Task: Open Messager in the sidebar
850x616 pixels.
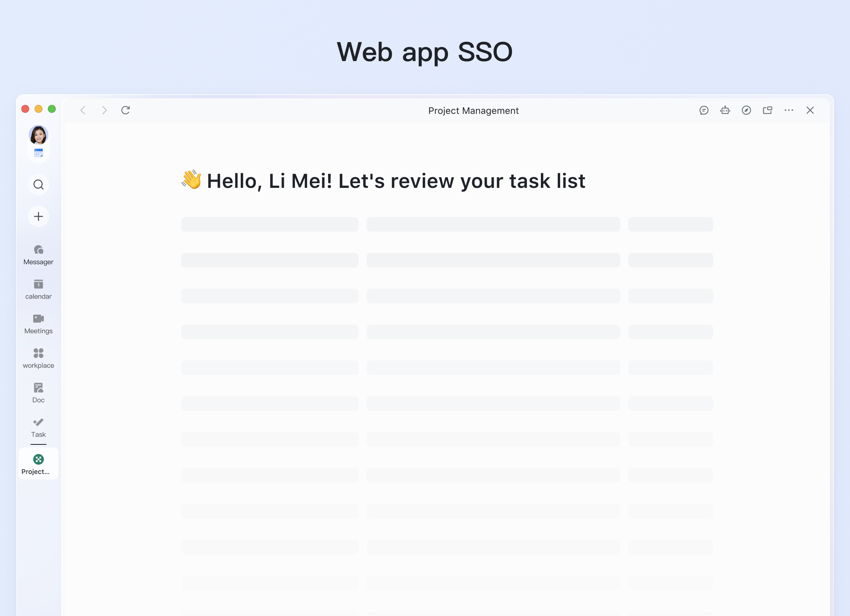Action: pyautogui.click(x=38, y=255)
